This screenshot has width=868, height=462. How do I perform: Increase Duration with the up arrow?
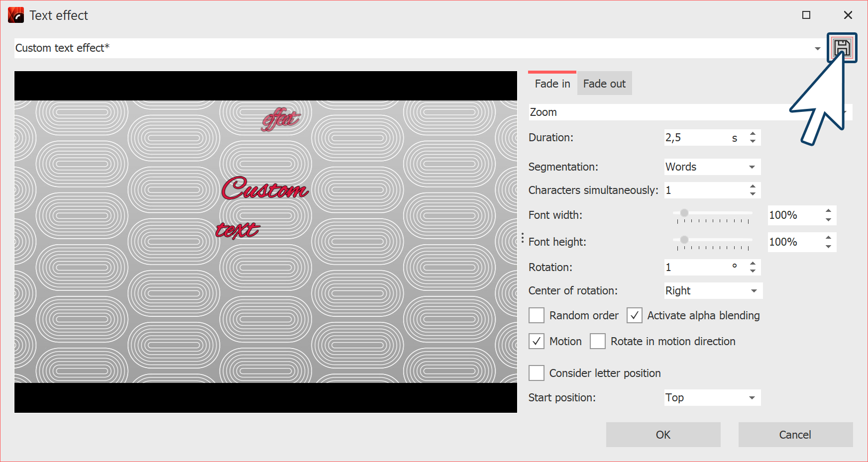753,134
